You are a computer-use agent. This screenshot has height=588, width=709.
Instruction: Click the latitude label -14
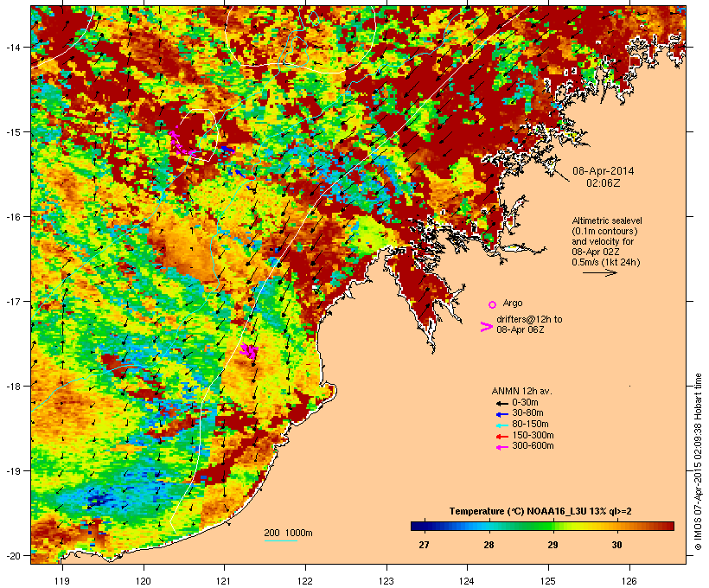pyautogui.click(x=13, y=47)
